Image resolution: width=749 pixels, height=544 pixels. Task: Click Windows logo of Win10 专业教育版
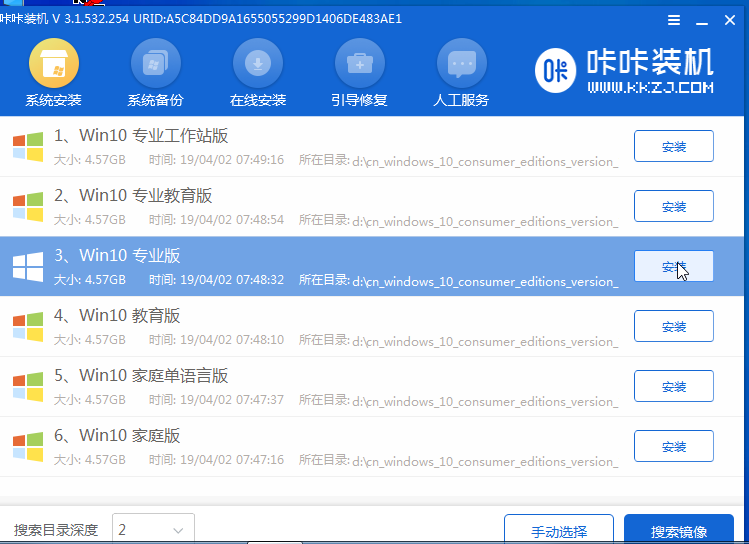[28, 207]
